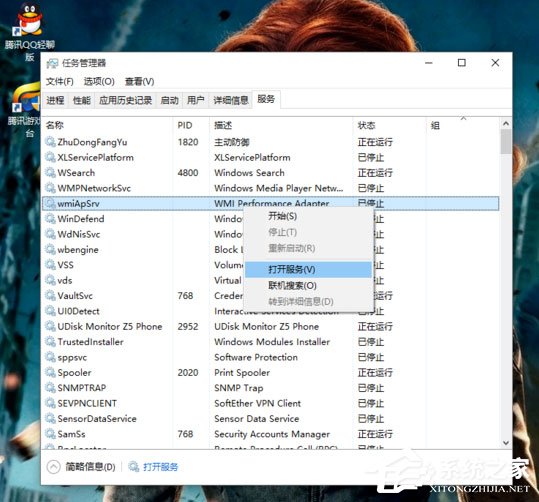Choose 开始(S) in the context menu
The height and width of the screenshot is (502, 539).
pyautogui.click(x=308, y=216)
